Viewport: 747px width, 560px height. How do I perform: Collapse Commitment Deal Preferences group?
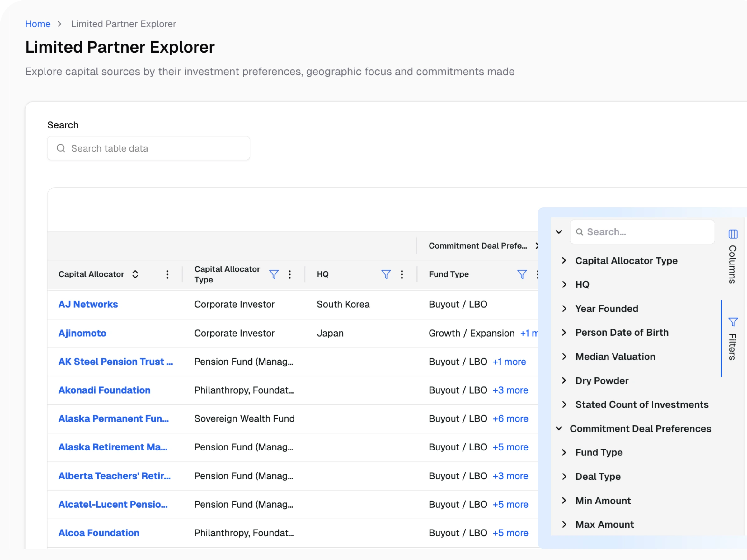559,429
